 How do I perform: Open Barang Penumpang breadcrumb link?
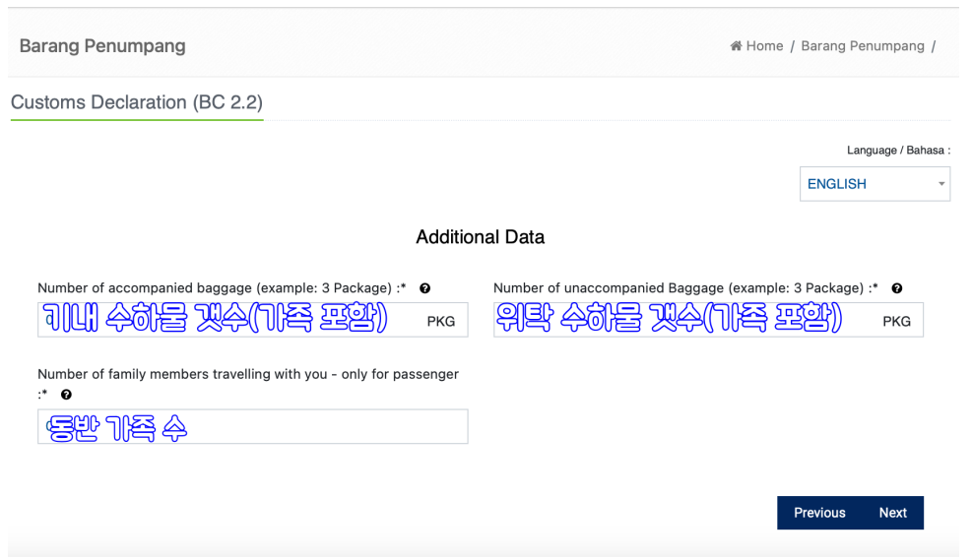pos(863,46)
